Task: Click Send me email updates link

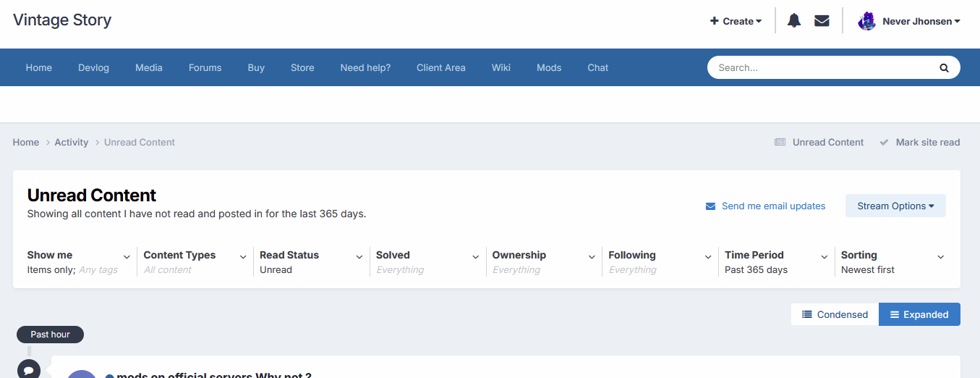Action: (x=765, y=206)
